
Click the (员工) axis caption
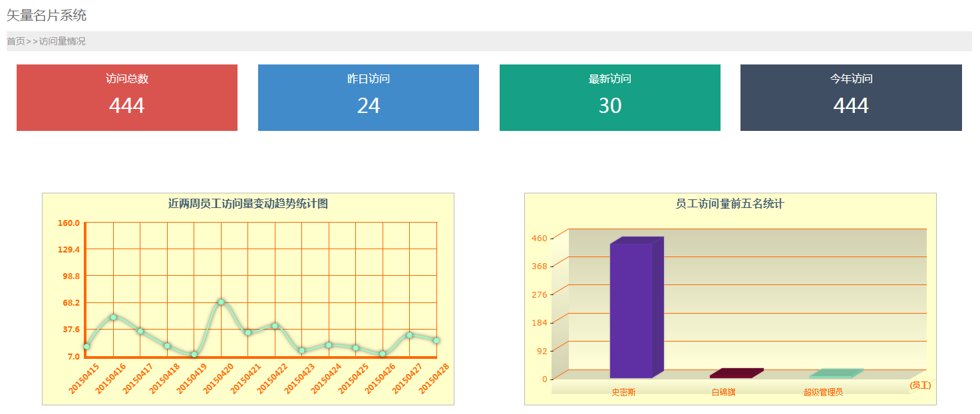pyautogui.click(x=921, y=385)
